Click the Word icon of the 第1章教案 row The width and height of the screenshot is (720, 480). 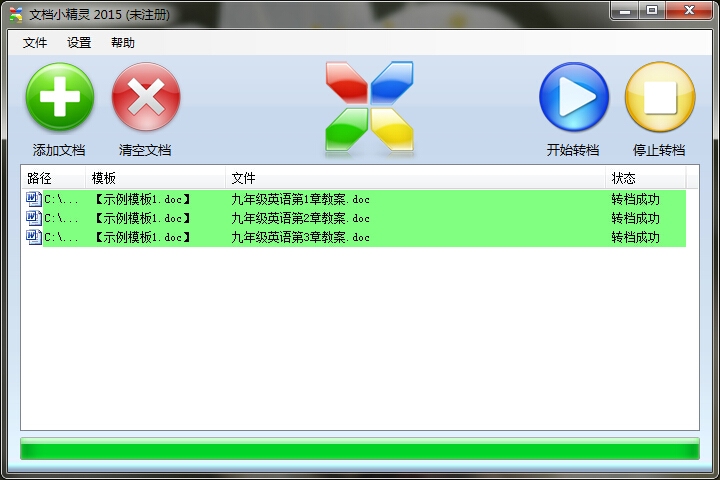coord(34,199)
